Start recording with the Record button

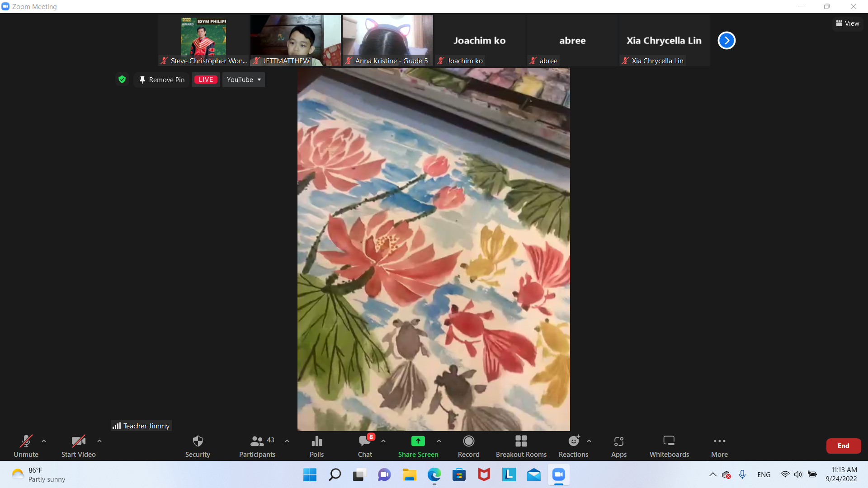469,446
